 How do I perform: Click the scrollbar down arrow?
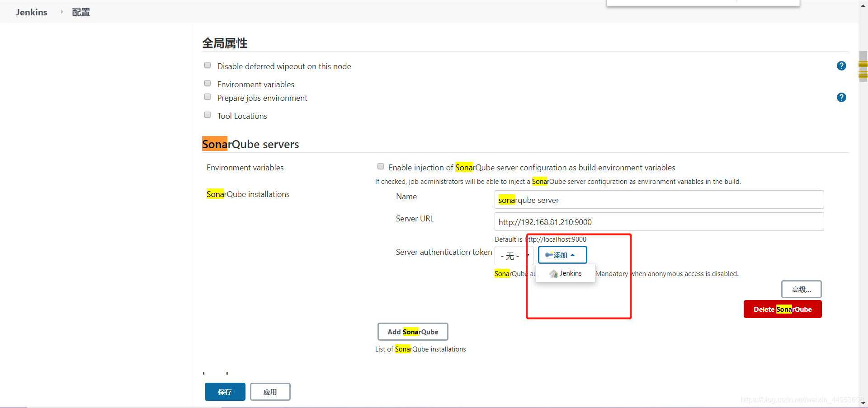click(863, 403)
